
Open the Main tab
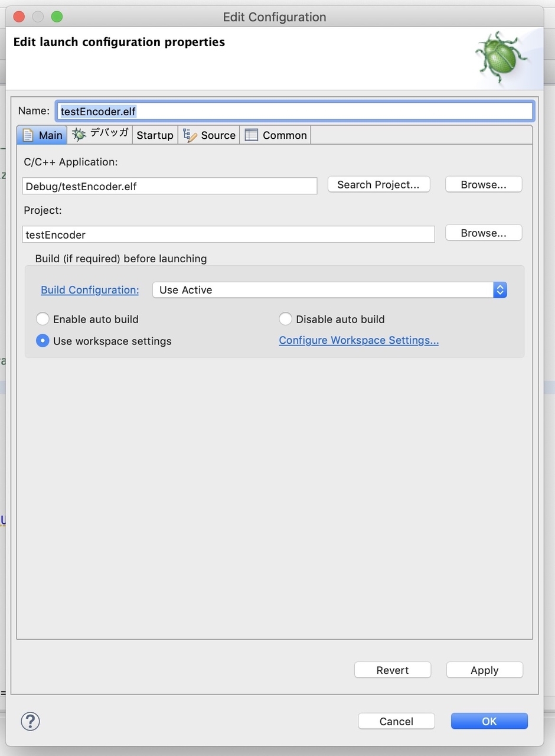pos(42,135)
